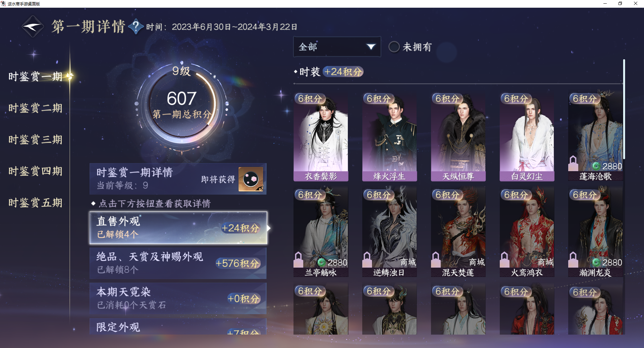Click the upcoming reward item icon
Viewport: 644px width, 348px height.
(251, 179)
